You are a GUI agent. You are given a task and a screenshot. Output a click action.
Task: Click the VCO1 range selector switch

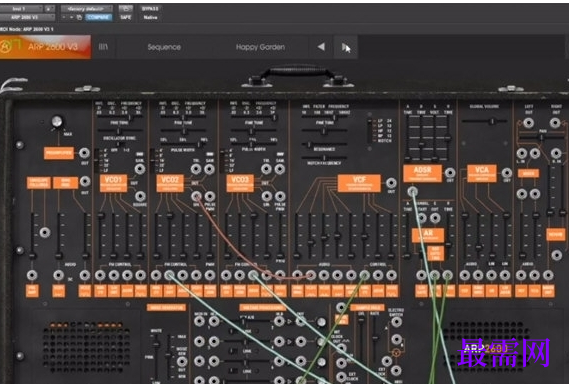click(x=97, y=160)
